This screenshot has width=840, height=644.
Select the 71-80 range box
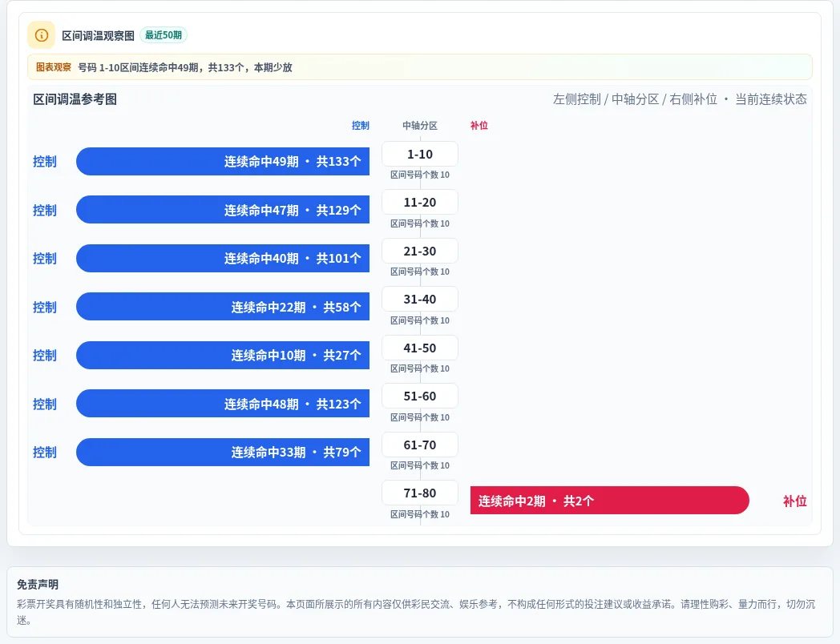420,493
